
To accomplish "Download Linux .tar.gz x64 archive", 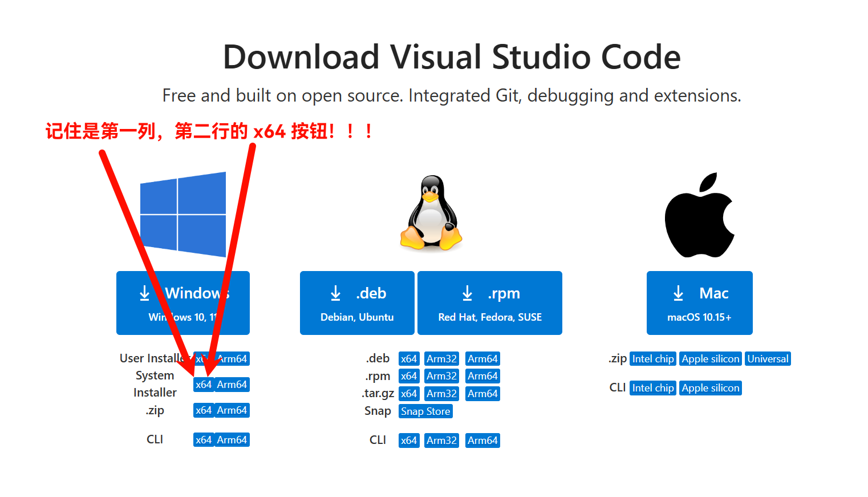I will point(409,394).
